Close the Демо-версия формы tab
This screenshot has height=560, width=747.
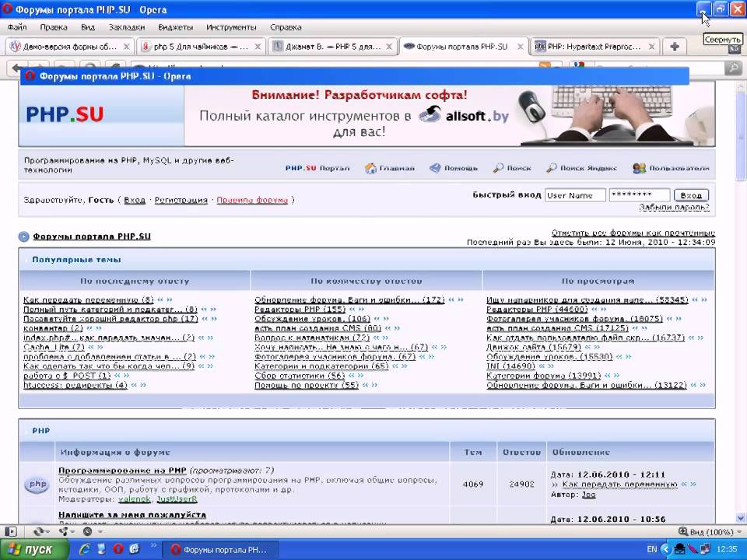point(126,47)
